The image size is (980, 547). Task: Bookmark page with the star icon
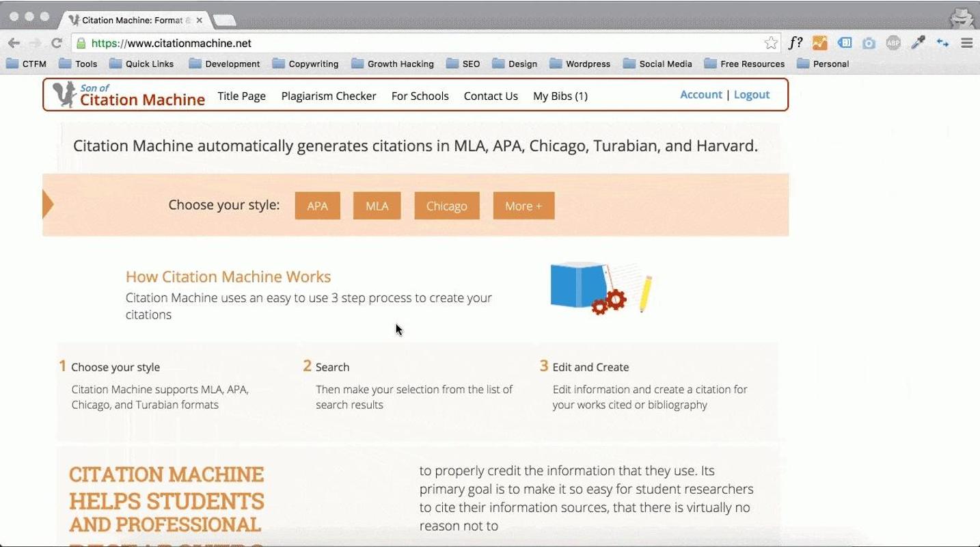pyautogui.click(x=771, y=43)
